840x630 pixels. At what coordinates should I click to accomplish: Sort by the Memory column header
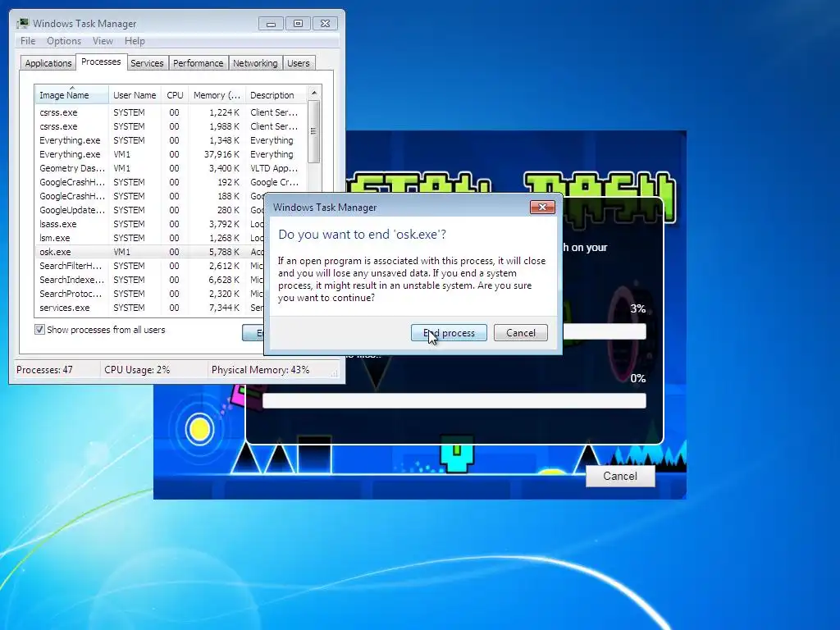[217, 95]
